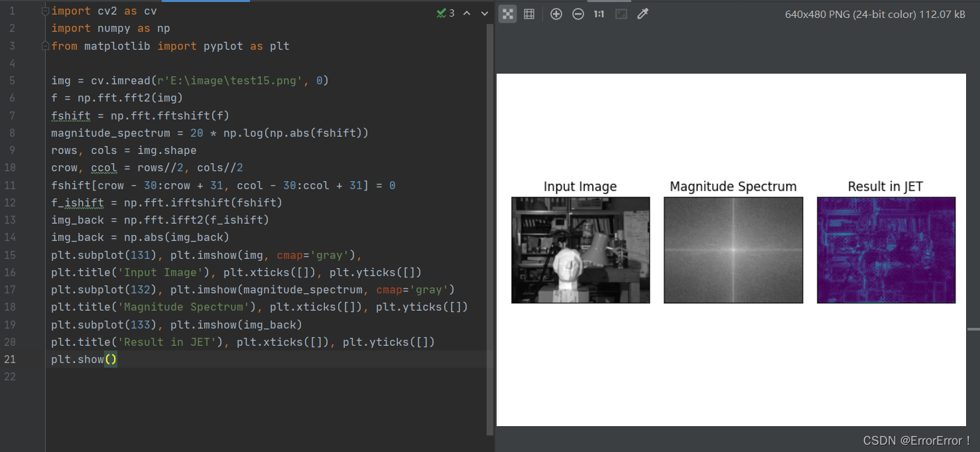Select the color picker eyedropper tool
980x452 pixels.
click(643, 14)
